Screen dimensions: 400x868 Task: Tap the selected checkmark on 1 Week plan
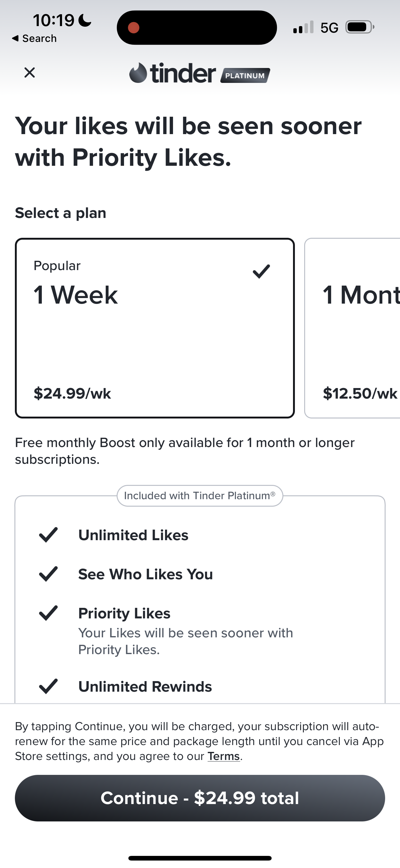click(x=261, y=272)
